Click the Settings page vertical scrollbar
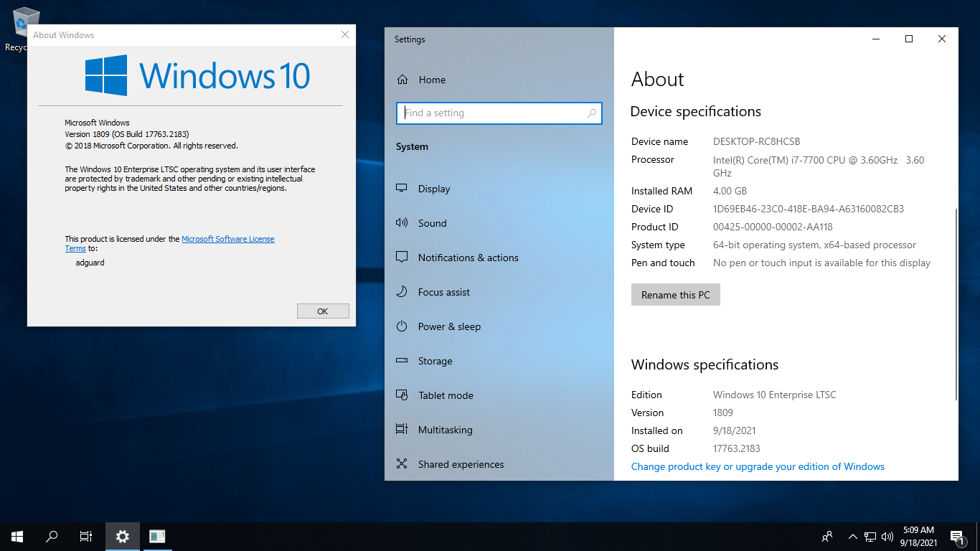This screenshot has width=980, height=551. (956, 304)
